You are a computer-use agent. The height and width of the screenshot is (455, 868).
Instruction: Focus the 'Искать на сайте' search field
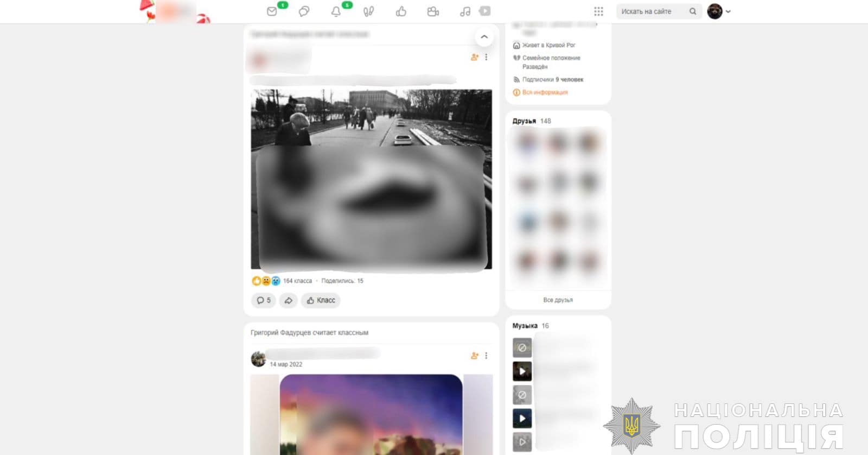659,11
